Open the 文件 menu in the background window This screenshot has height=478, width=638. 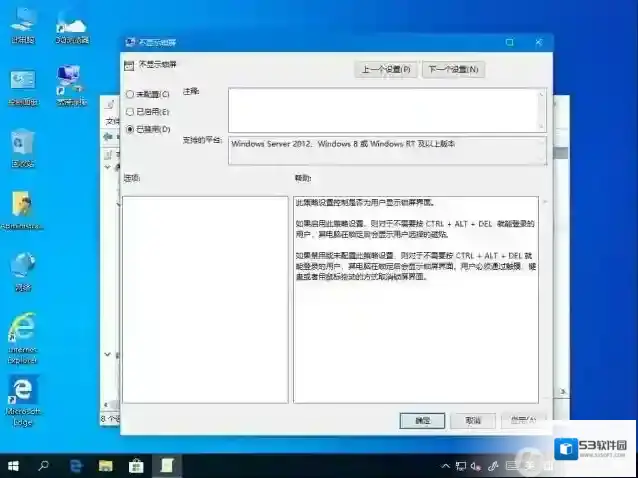click(112, 121)
